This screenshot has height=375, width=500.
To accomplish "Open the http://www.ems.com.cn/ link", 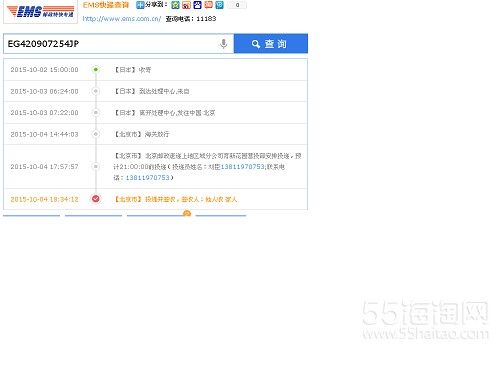I will [x=122, y=19].
